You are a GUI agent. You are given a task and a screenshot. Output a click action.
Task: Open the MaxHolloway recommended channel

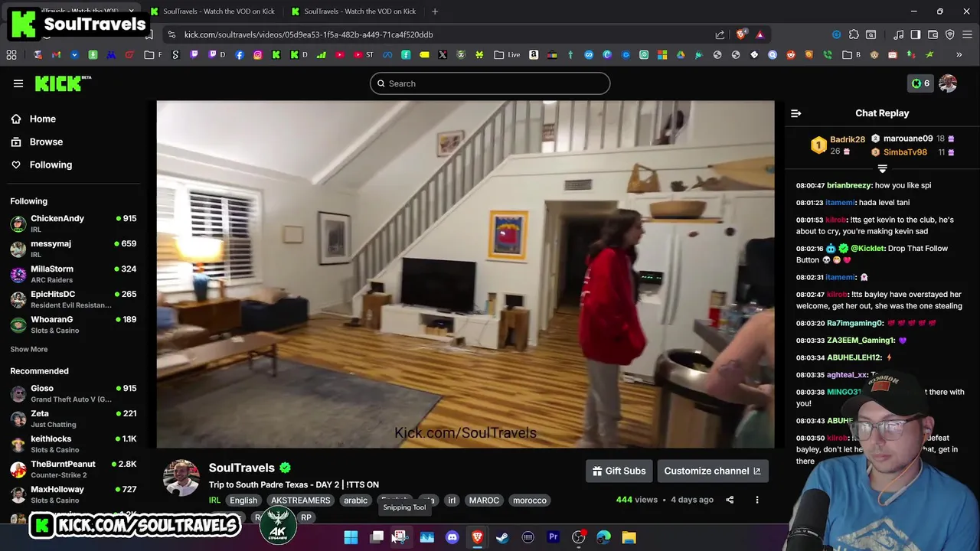(x=73, y=494)
